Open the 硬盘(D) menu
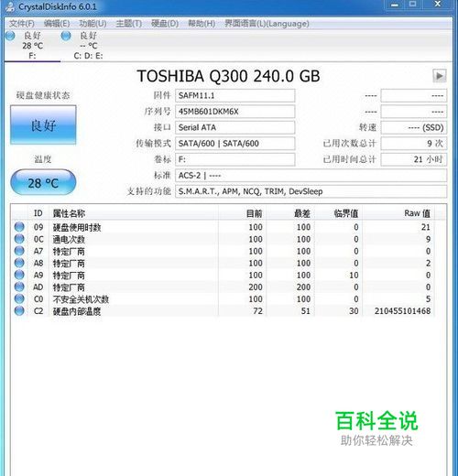This screenshot has width=458, height=476. tap(165, 24)
